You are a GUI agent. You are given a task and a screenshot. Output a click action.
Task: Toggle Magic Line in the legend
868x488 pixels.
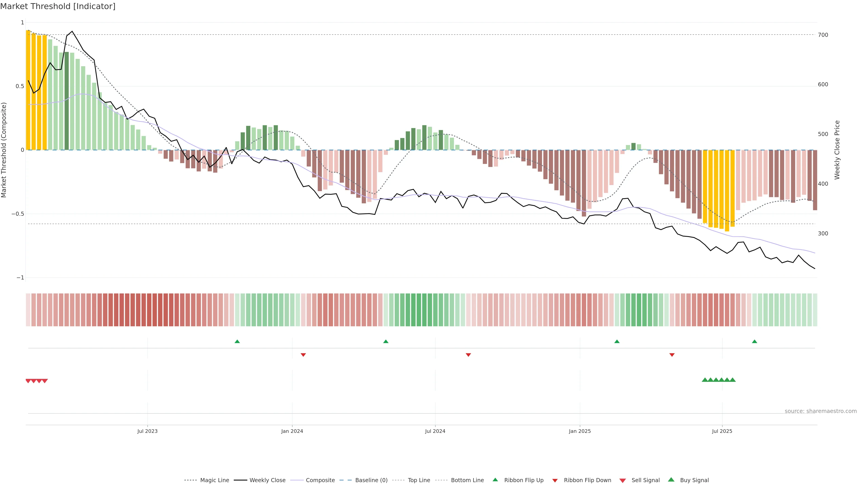click(x=214, y=480)
